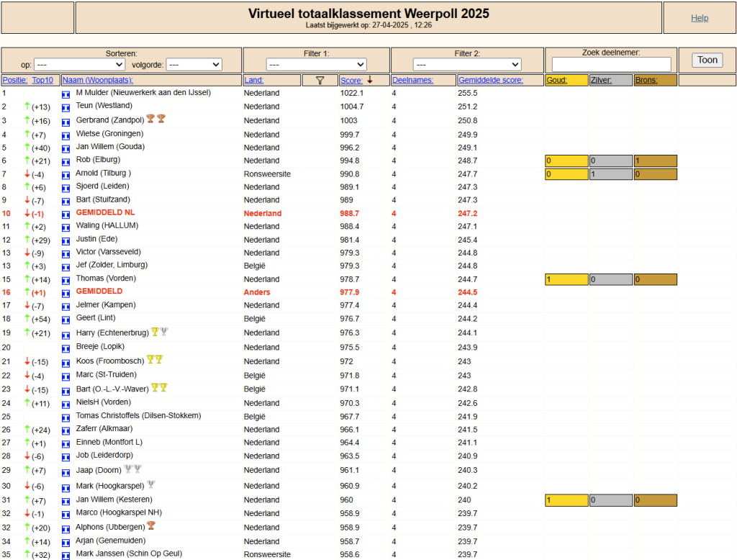Click the blue icon beside M Mulder
The height and width of the screenshot is (560, 737).
pyautogui.click(x=65, y=94)
